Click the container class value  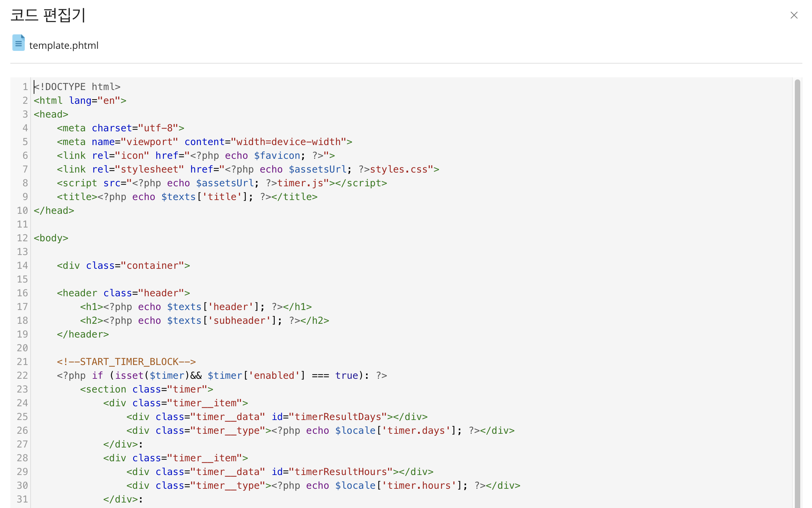pyautogui.click(x=152, y=265)
